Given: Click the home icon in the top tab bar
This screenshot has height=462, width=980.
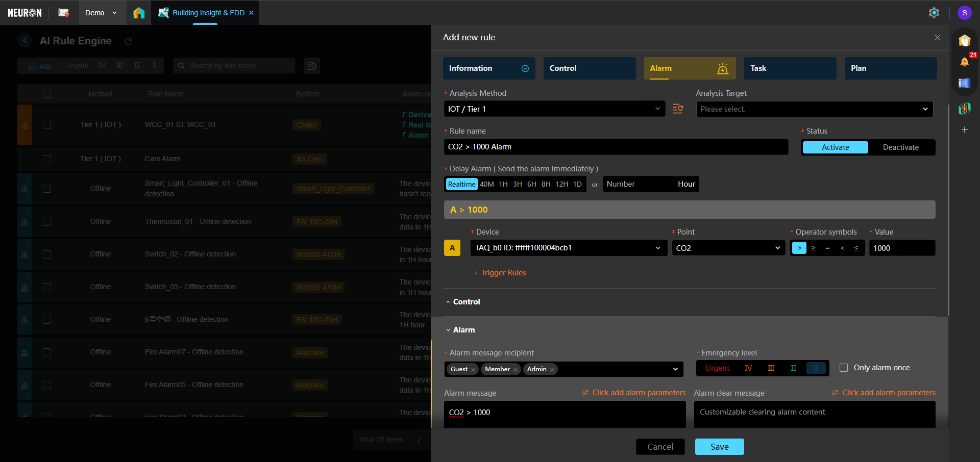Looking at the screenshot, I should point(139,13).
